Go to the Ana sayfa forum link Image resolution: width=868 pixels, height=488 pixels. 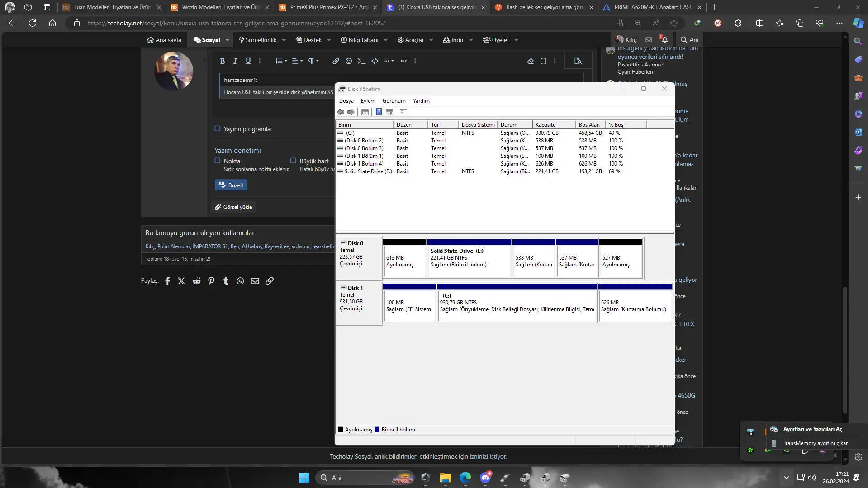(164, 40)
